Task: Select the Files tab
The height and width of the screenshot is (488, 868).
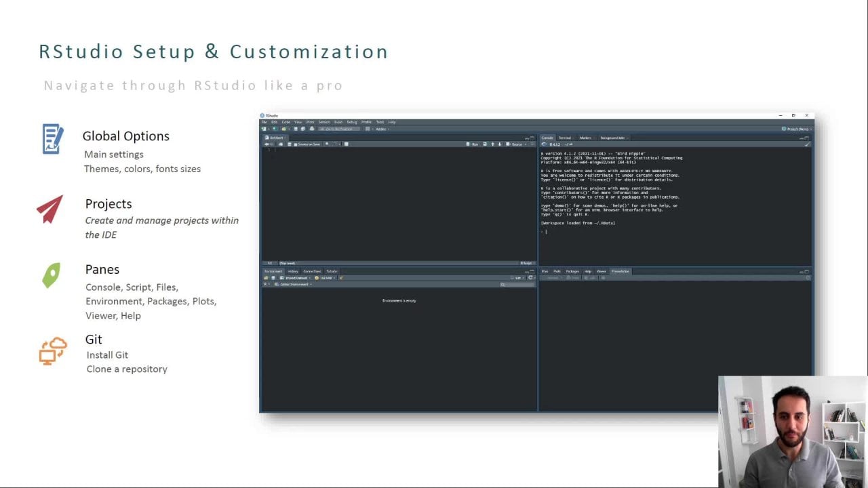Action: pos(545,271)
